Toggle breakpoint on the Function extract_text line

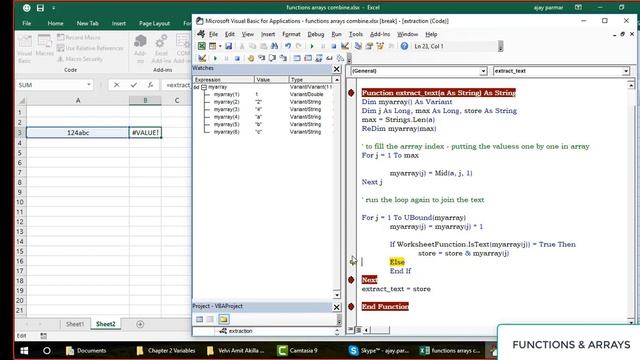(x=351, y=93)
